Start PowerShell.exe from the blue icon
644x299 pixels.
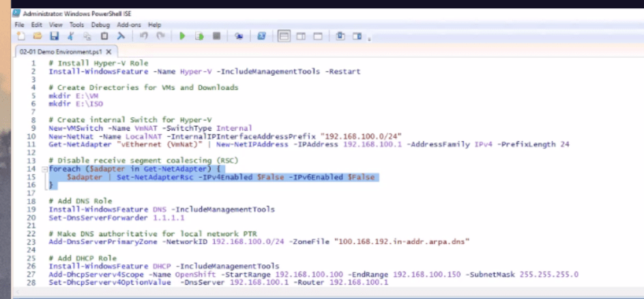(261, 36)
